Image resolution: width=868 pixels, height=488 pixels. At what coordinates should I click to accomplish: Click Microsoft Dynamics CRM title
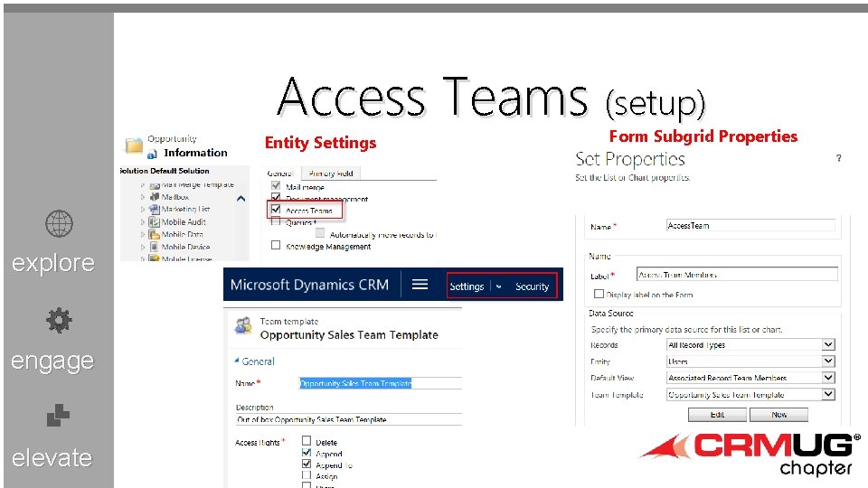(x=309, y=285)
